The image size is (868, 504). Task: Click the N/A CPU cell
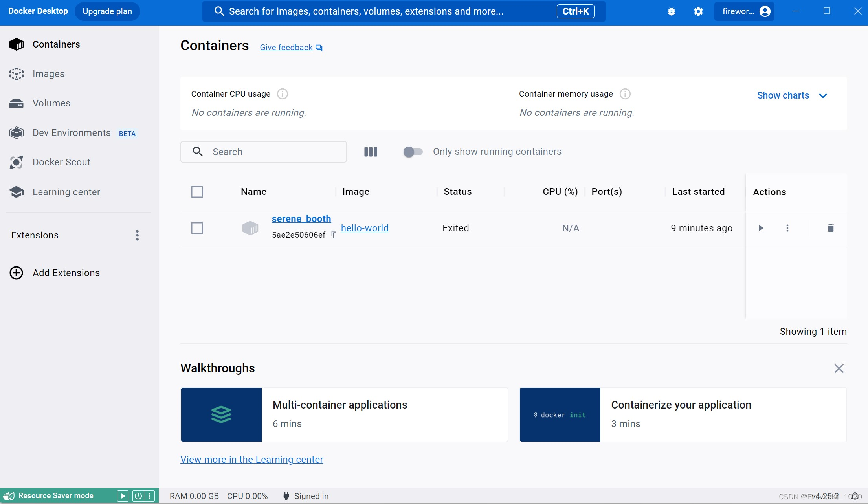pyautogui.click(x=571, y=228)
